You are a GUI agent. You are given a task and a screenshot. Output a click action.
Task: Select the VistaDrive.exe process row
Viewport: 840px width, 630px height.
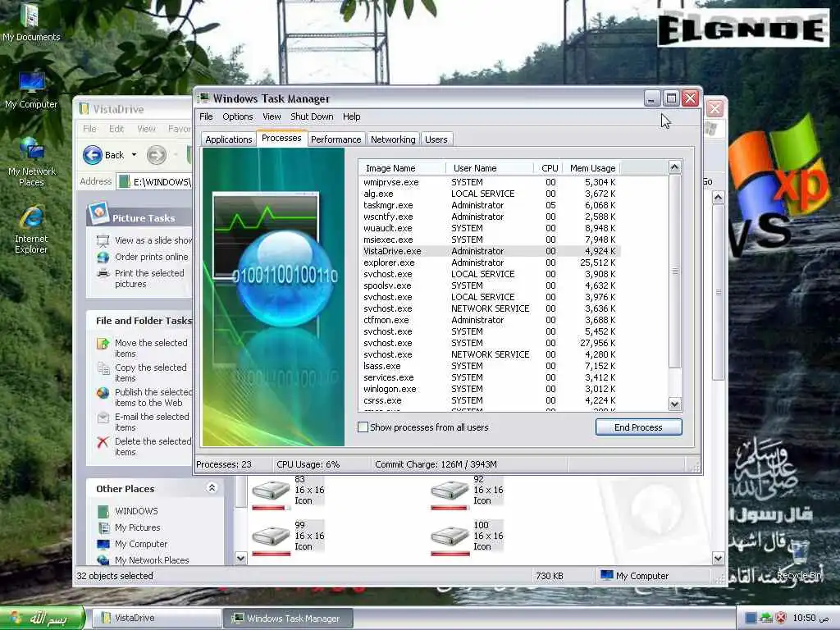coord(490,251)
